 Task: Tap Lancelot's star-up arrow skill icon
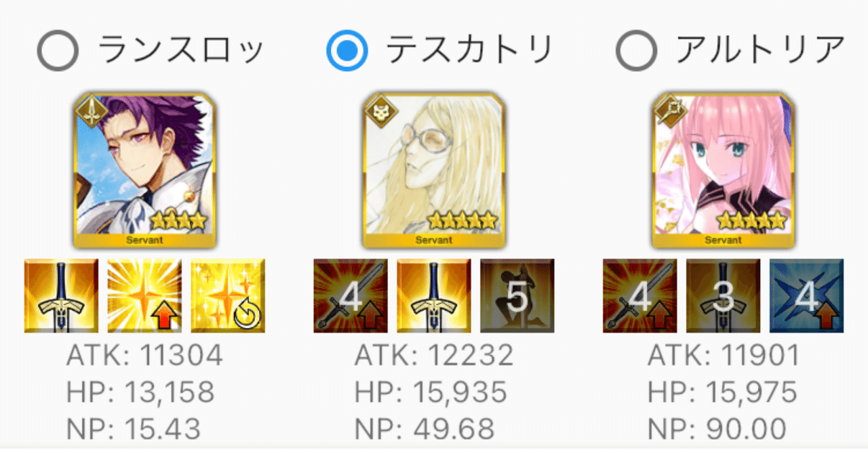[x=144, y=295]
